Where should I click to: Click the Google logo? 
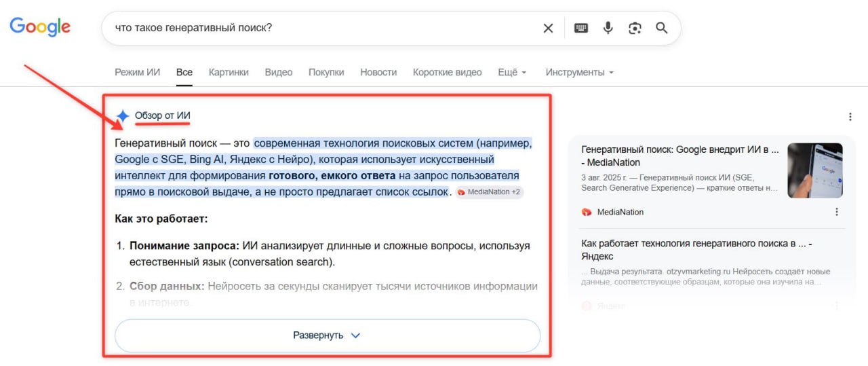40,26
